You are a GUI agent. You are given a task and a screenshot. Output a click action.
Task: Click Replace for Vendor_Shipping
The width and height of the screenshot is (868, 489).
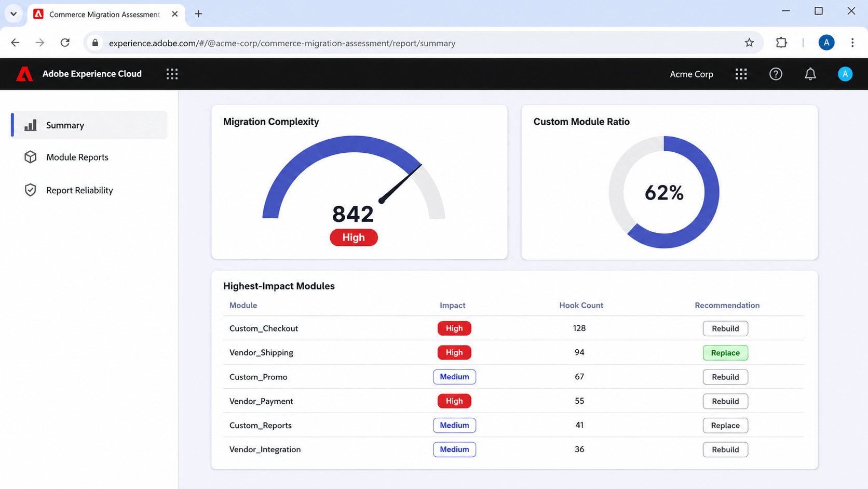click(x=725, y=353)
